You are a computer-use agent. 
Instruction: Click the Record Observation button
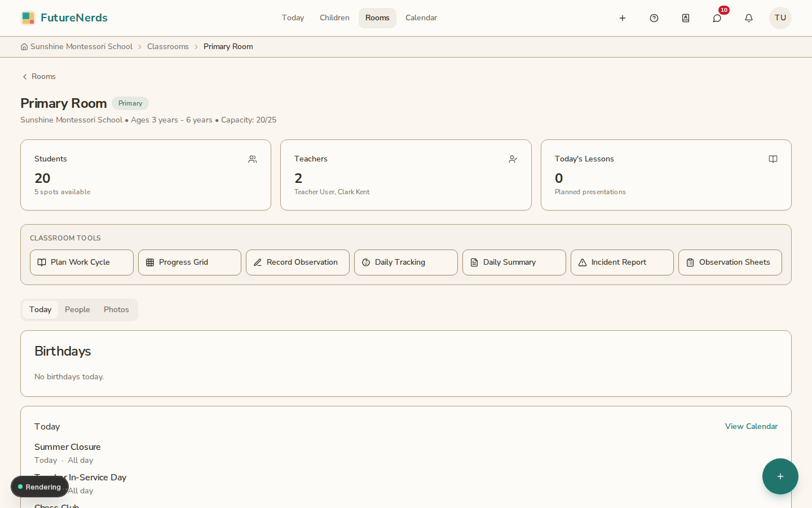pyautogui.click(x=298, y=262)
